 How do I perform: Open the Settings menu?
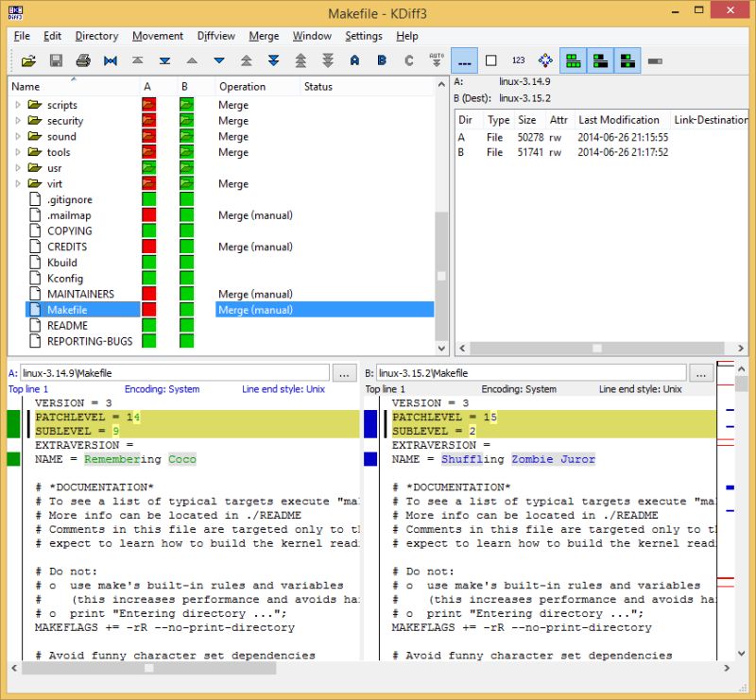(364, 36)
